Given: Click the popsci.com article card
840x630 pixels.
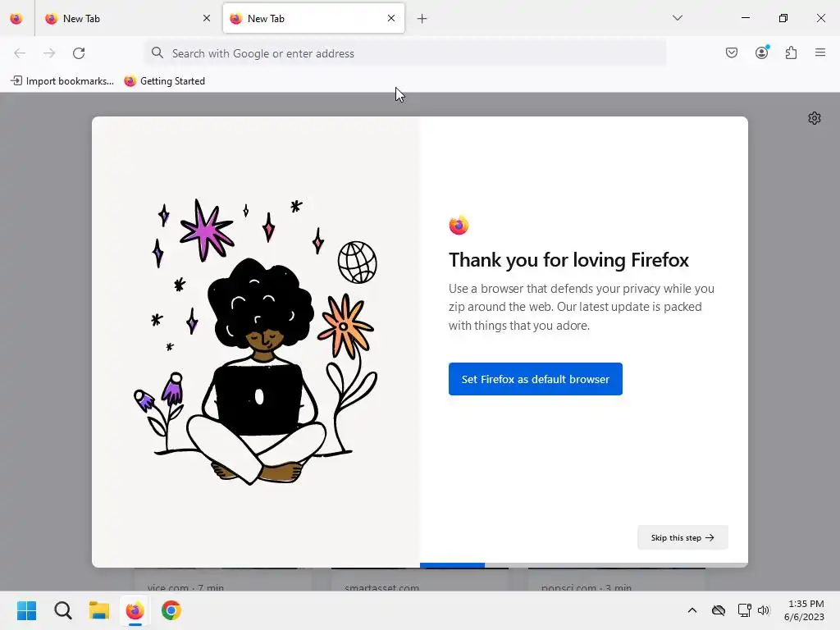Looking at the screenshot, I should (617, 580).
